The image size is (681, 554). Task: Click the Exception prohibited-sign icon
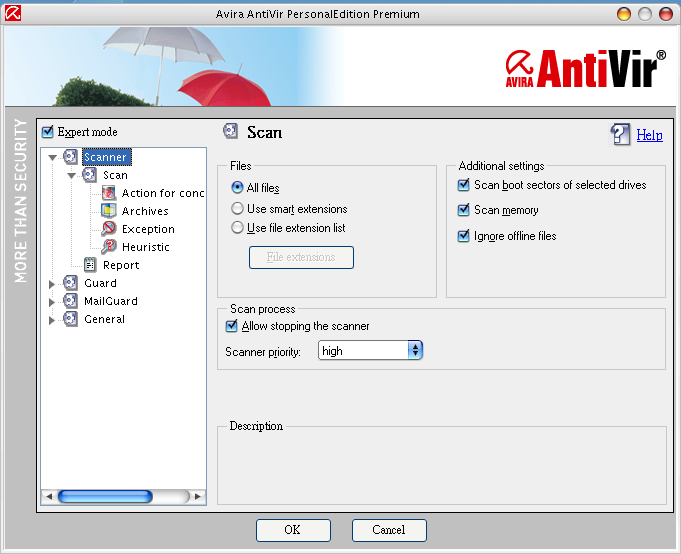click(109, 228)
